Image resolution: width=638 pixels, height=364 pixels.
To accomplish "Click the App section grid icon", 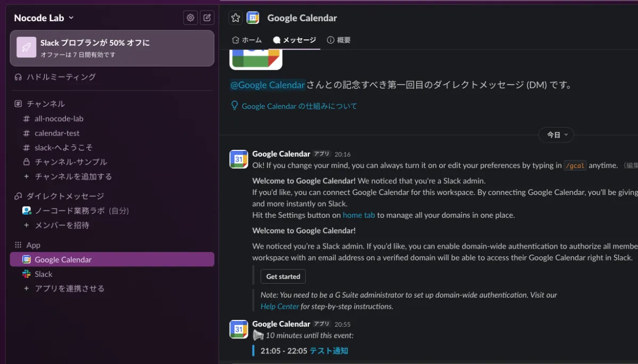I will pos(18,245).
